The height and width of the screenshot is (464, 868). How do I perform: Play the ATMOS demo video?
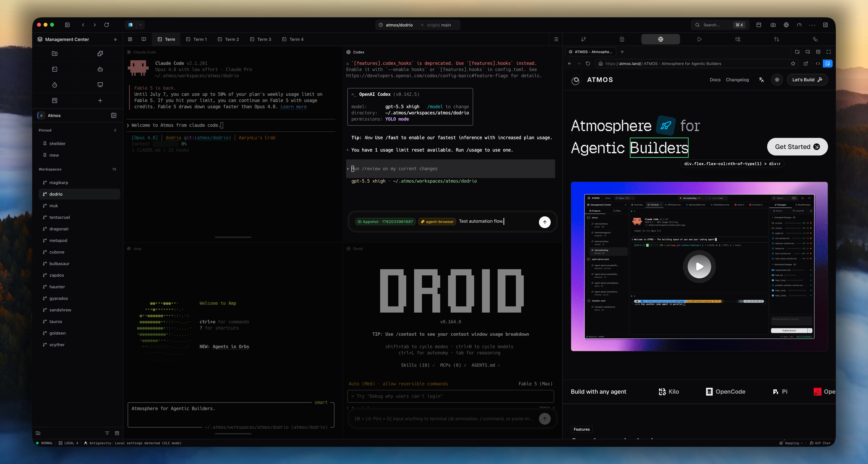(699, 267)
